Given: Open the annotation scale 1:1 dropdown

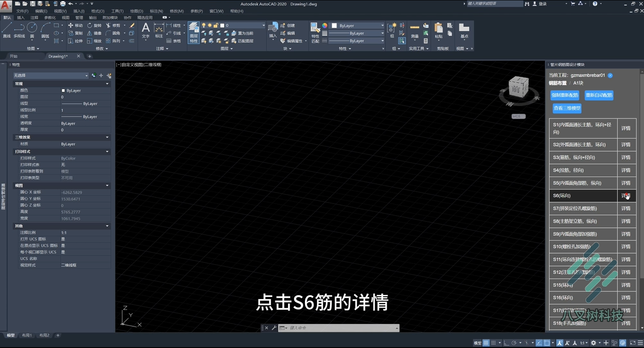Looking at the screenshot, I should 584,343.
